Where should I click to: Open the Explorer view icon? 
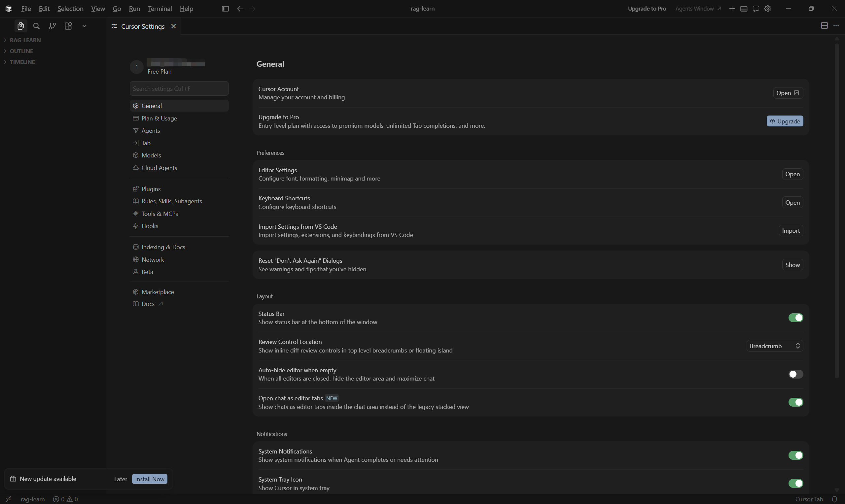pyautogui.click(x=21, y=26)
